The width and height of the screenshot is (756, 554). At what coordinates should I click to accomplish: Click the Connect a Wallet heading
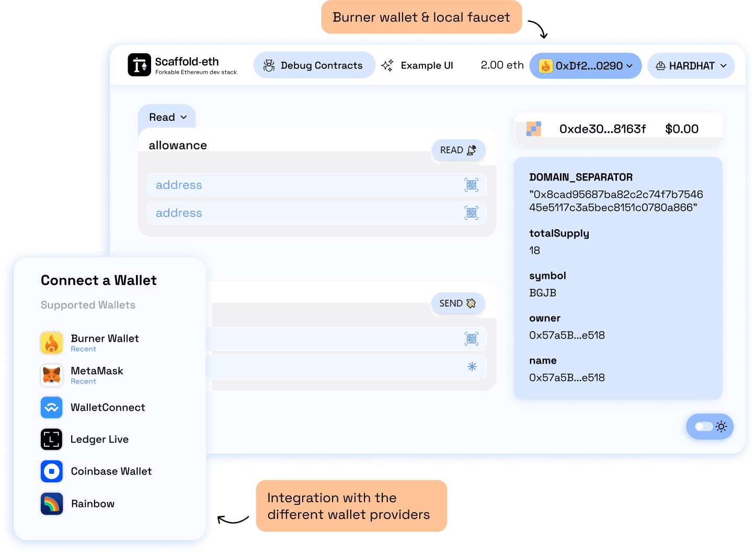pos(99,280)
